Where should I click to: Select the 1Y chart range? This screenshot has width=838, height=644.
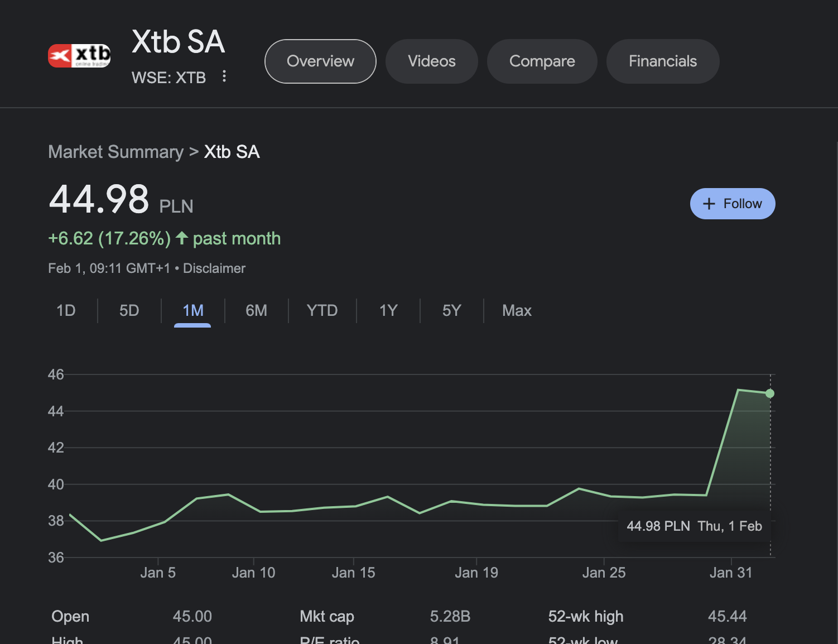point(388,310)
